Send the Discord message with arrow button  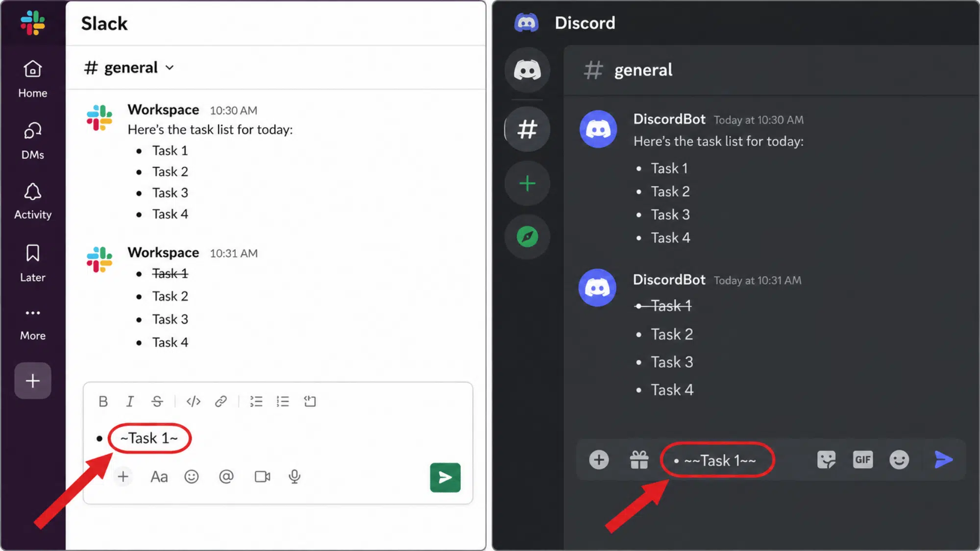[944, 459]
